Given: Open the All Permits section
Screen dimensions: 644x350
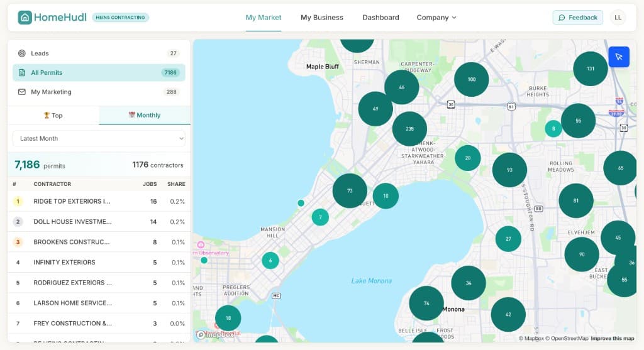Looking at the screenshot, I should [99, 73].
